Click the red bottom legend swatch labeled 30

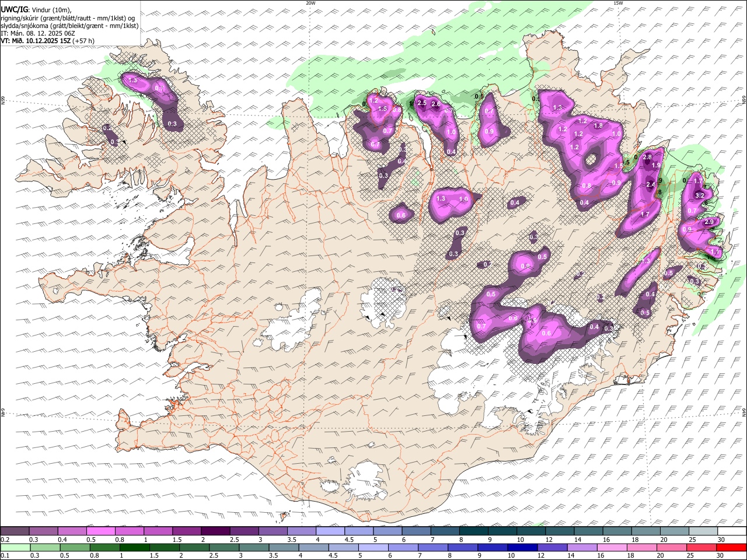coord(731,547)
